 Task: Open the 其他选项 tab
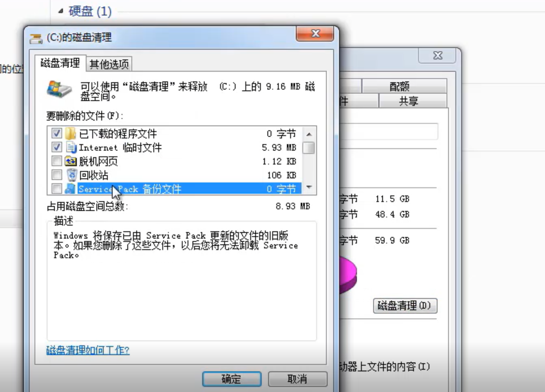point(109,64)
